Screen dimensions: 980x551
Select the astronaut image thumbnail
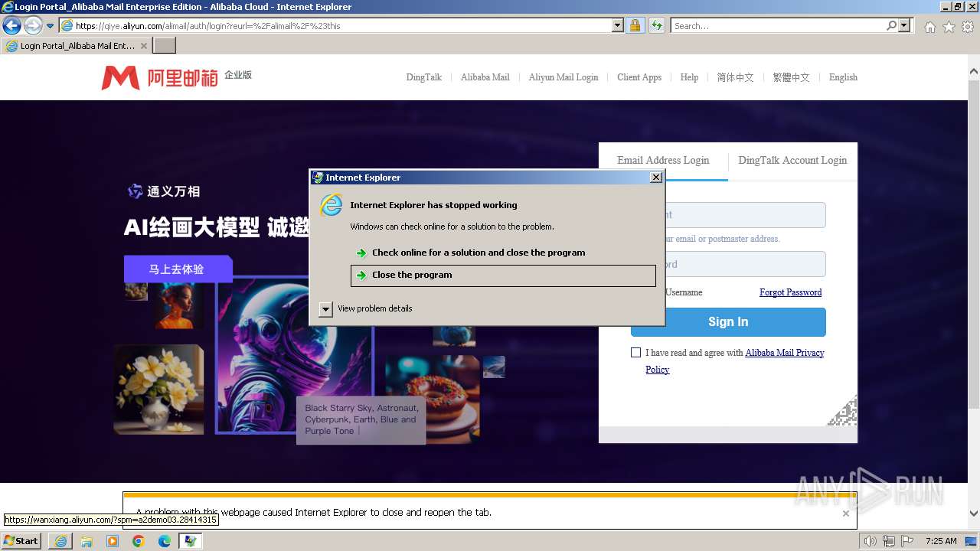tap(294, 355)
